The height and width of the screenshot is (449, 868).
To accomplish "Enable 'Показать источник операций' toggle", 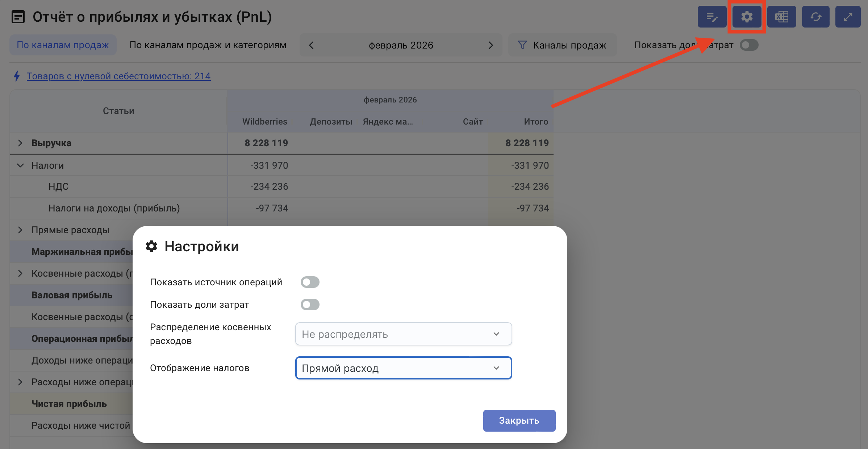I will [310, 282].
